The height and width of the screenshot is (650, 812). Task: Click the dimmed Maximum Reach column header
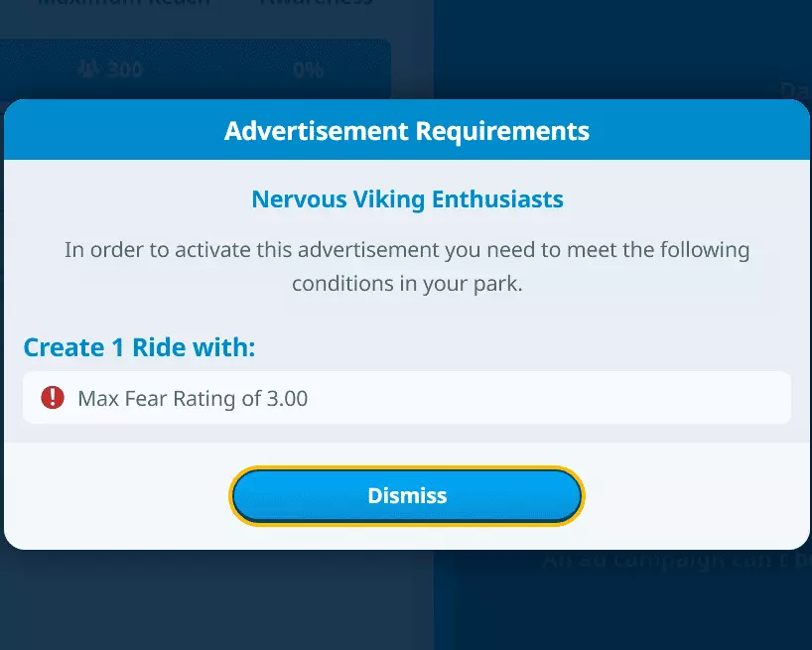point(124,3)
